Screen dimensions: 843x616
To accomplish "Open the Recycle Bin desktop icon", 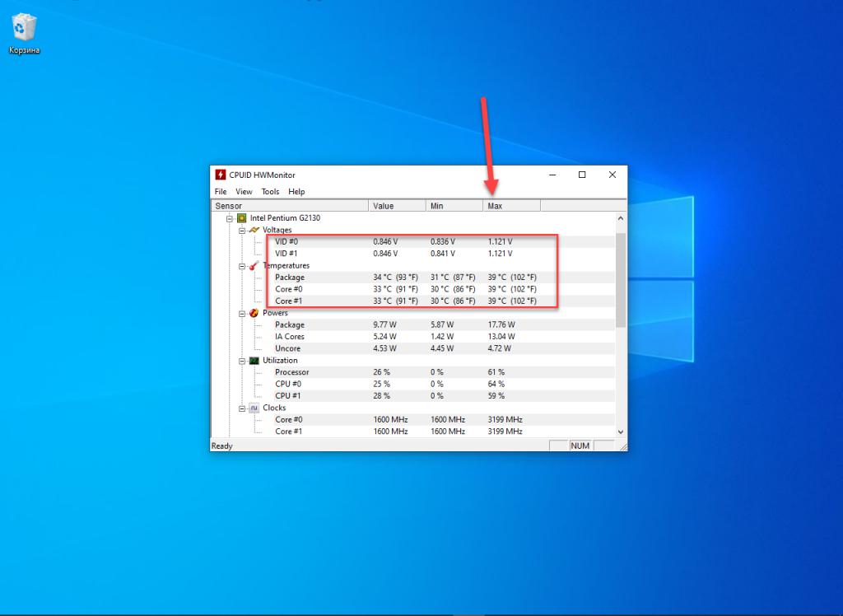I will 24,34.
